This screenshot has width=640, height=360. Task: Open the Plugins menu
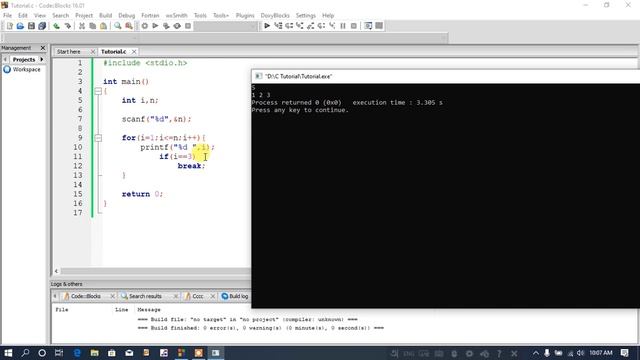point(245,15)
